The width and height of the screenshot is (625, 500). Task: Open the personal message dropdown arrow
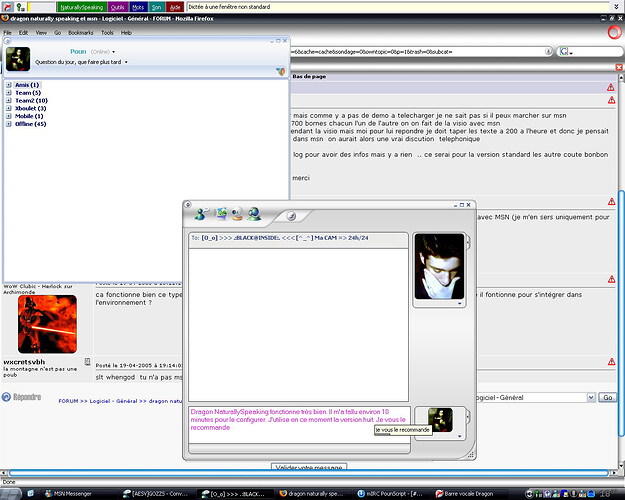[125, 61]
